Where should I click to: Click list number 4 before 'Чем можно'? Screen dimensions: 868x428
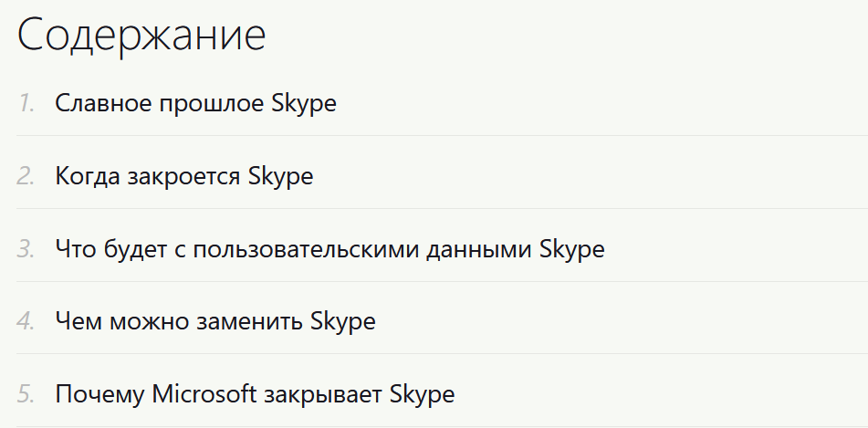click(x=26, y=321)
